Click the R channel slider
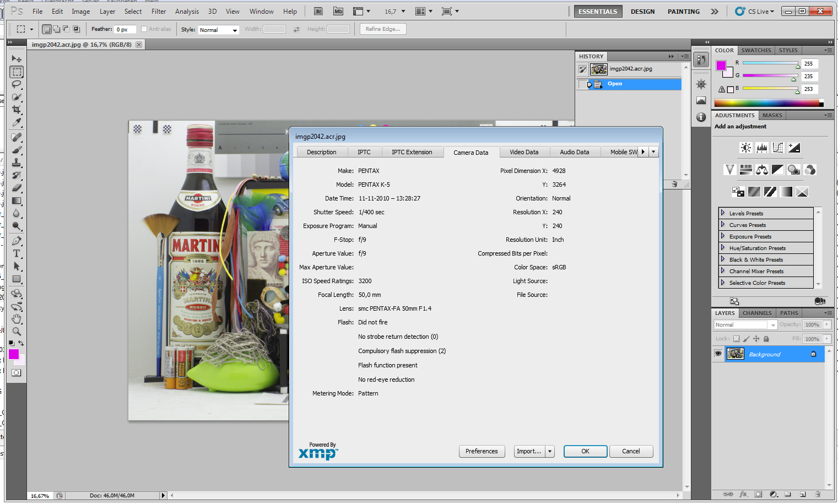The width and height of the screenshot is (838, 504). (770, 64)
